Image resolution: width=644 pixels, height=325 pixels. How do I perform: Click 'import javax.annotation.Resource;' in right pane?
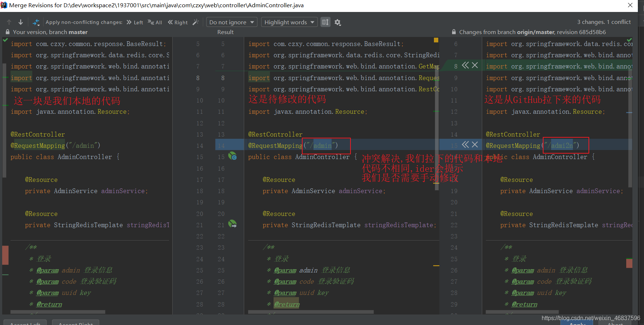point(546,112)
